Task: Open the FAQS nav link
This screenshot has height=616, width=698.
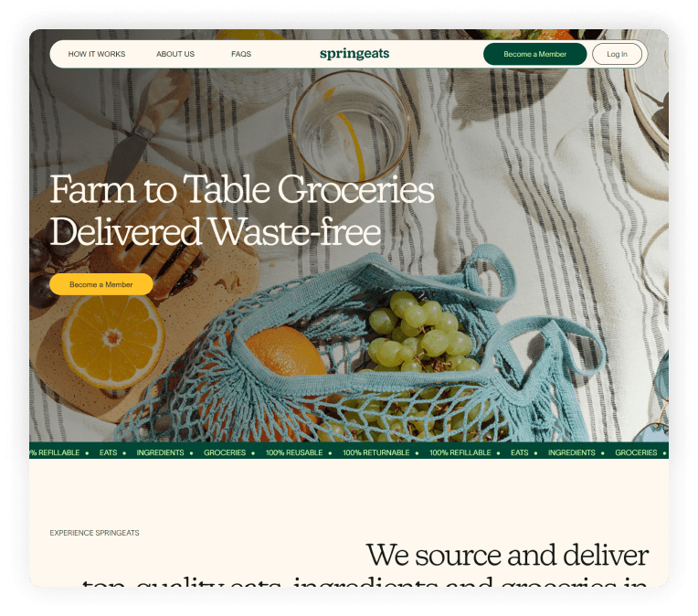Action: pos(241,54)
